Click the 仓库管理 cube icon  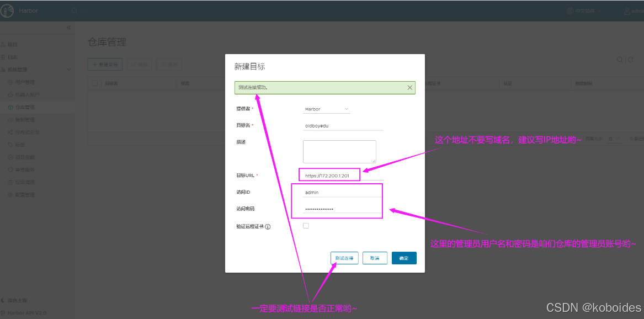tap(11, 107)
